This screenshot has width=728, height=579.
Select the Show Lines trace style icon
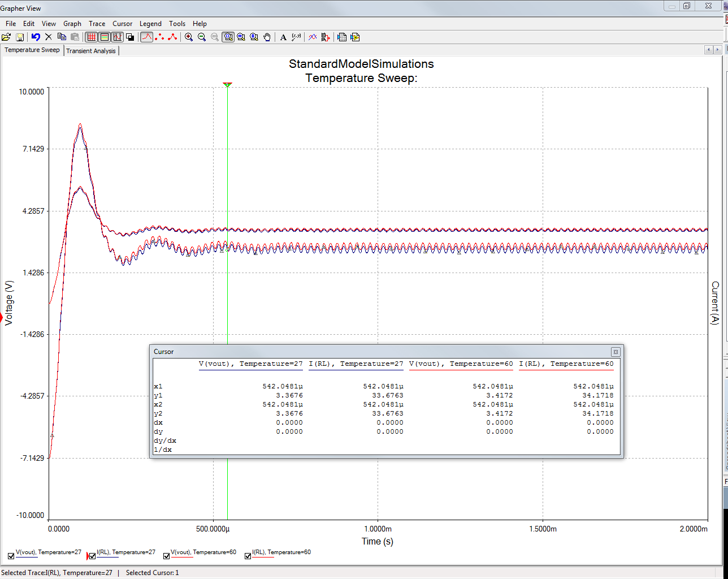coord(146,37)
